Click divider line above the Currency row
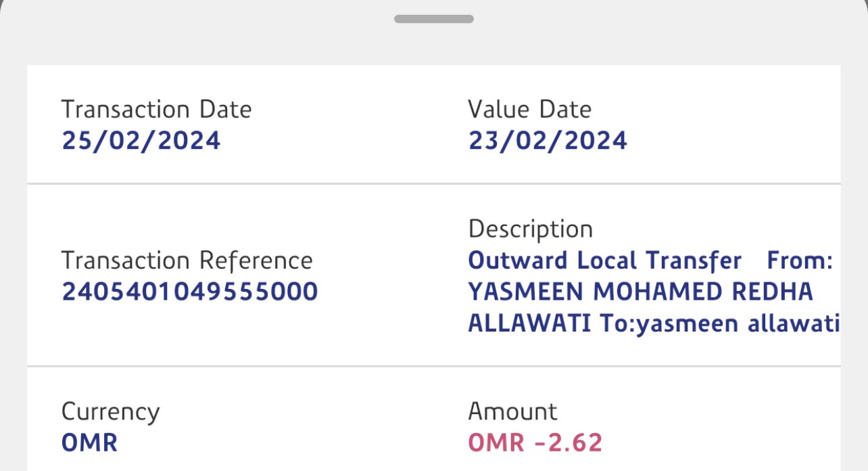This screenshot has height=471, width=868. coord(433,366)
